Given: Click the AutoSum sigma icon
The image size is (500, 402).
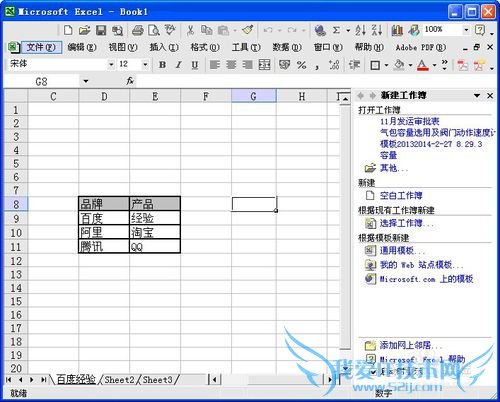Looking at the screenshot, I should (x=336, y=30).
